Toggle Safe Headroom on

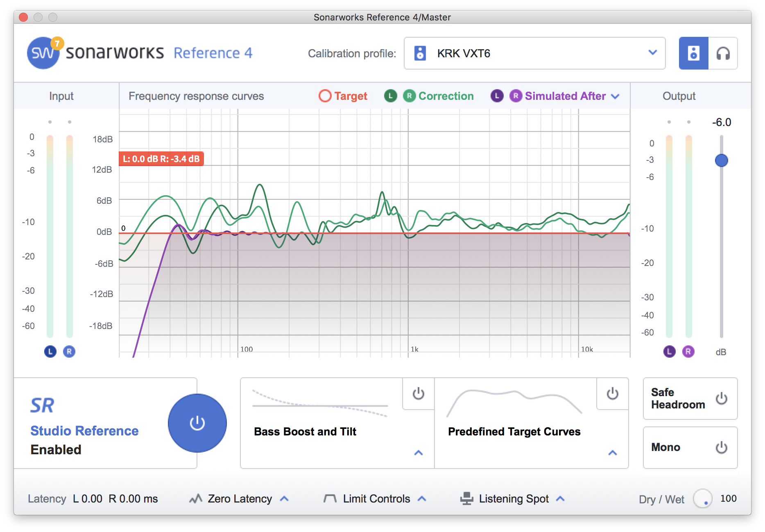(721, 399)
